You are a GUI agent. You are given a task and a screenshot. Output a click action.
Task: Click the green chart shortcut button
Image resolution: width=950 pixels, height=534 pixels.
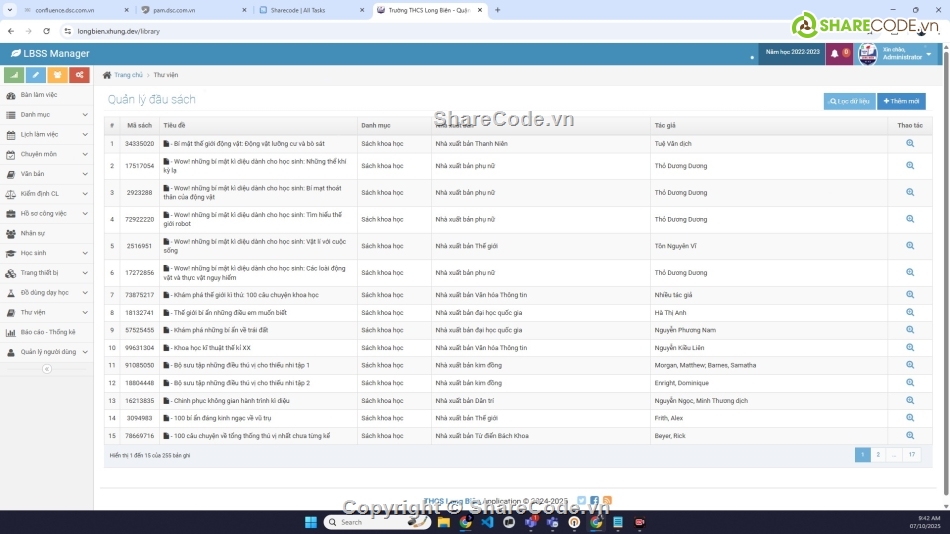(x=14, y=75)
